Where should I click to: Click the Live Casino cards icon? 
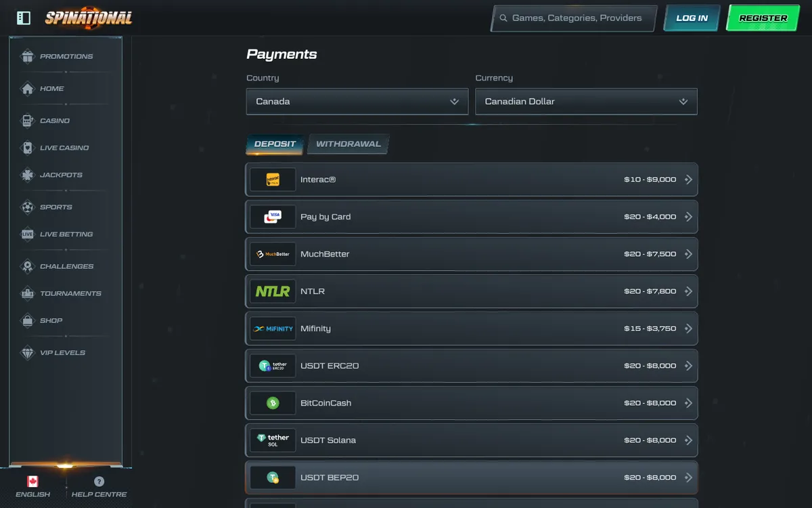tap(27, 148)
